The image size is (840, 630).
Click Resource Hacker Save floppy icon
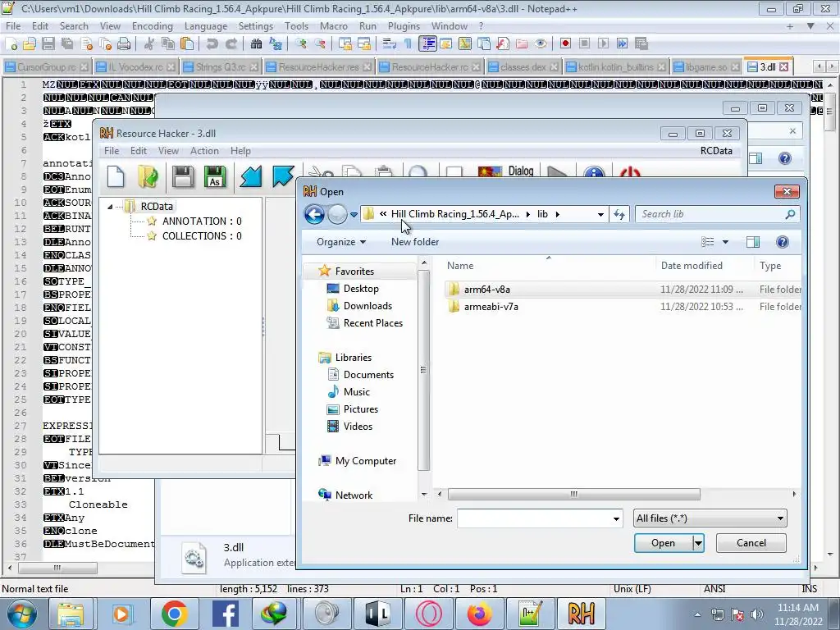coord(183,177)
